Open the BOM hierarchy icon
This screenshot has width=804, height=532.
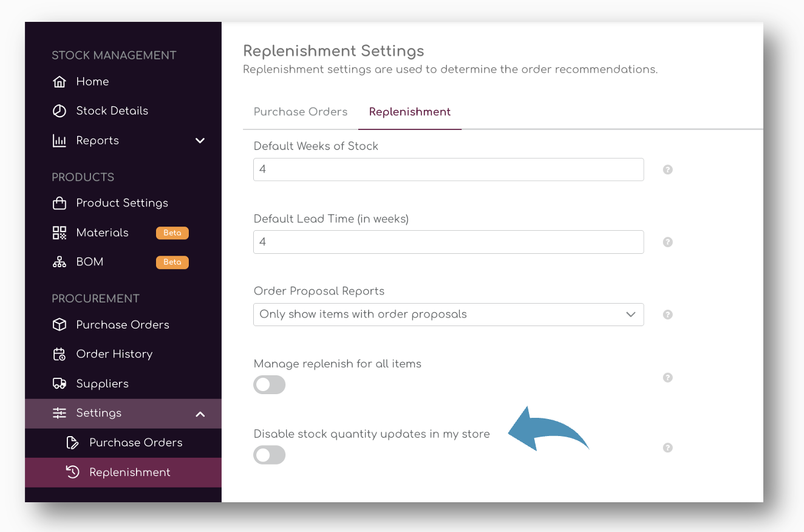[60, 262]
